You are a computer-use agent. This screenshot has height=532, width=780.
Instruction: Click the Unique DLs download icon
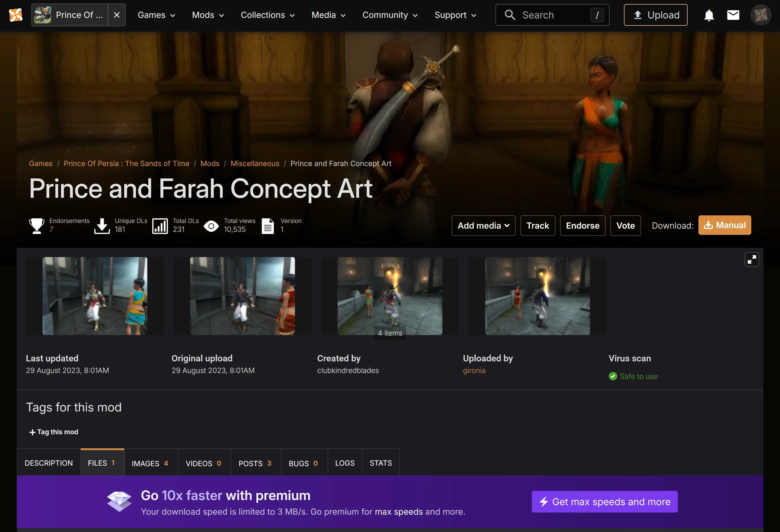102,226
